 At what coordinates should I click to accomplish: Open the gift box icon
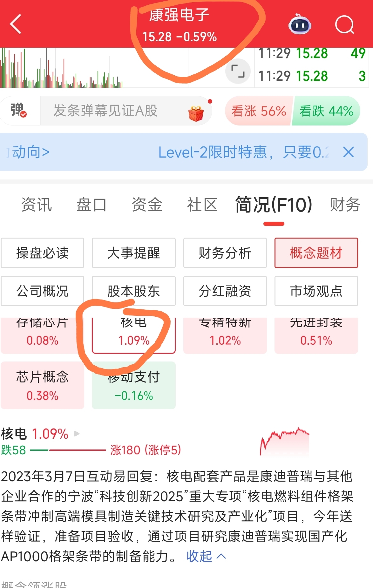pyautogui.click(x=196, y=113)
